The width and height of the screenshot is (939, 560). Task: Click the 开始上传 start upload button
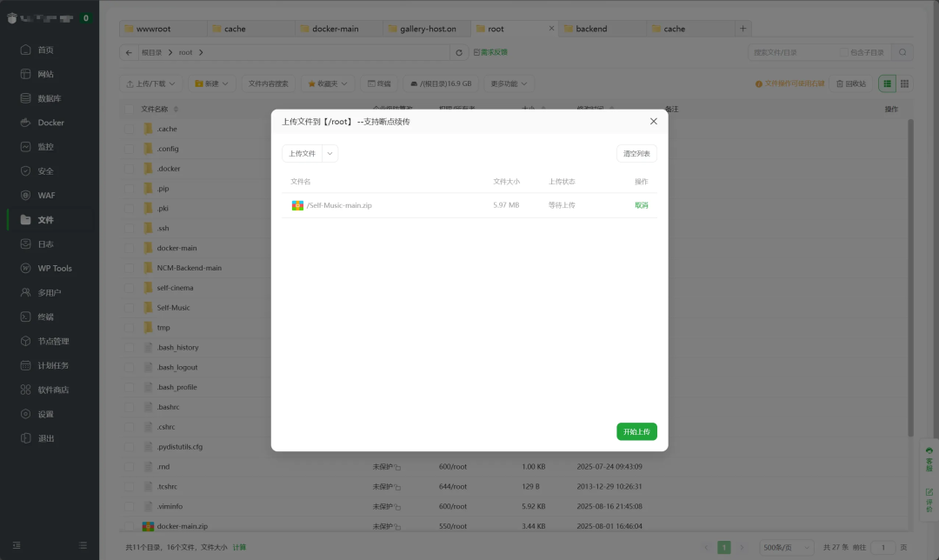636,432
